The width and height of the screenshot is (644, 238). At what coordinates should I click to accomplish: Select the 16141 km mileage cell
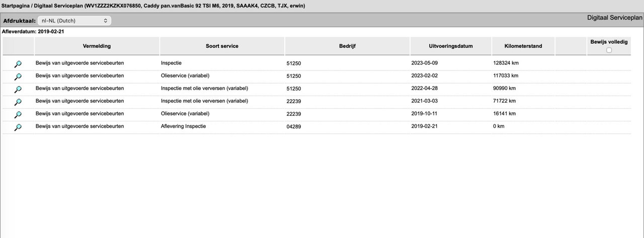click(x=504, y=114)
